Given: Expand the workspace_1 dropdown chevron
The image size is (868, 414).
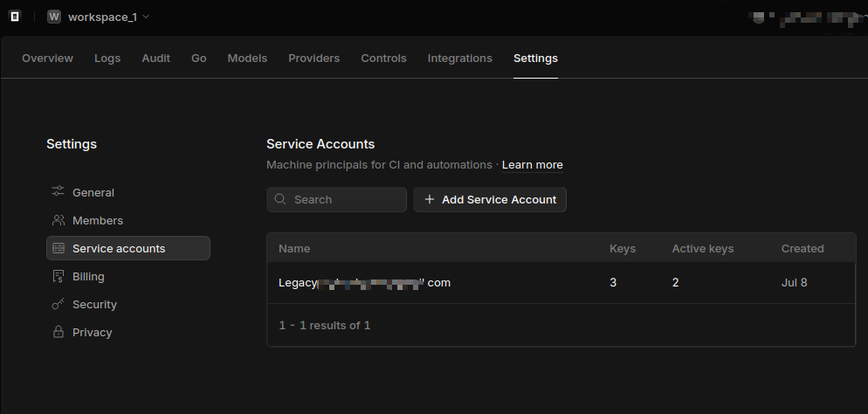Looking at the screenshot, I should pyautogui.click(x=146, y=17).
